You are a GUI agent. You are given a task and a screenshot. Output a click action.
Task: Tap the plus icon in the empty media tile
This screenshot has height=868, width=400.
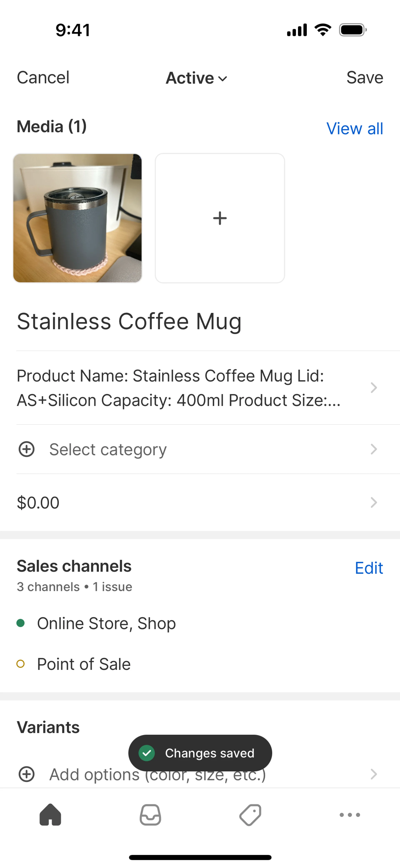(220, 218)
